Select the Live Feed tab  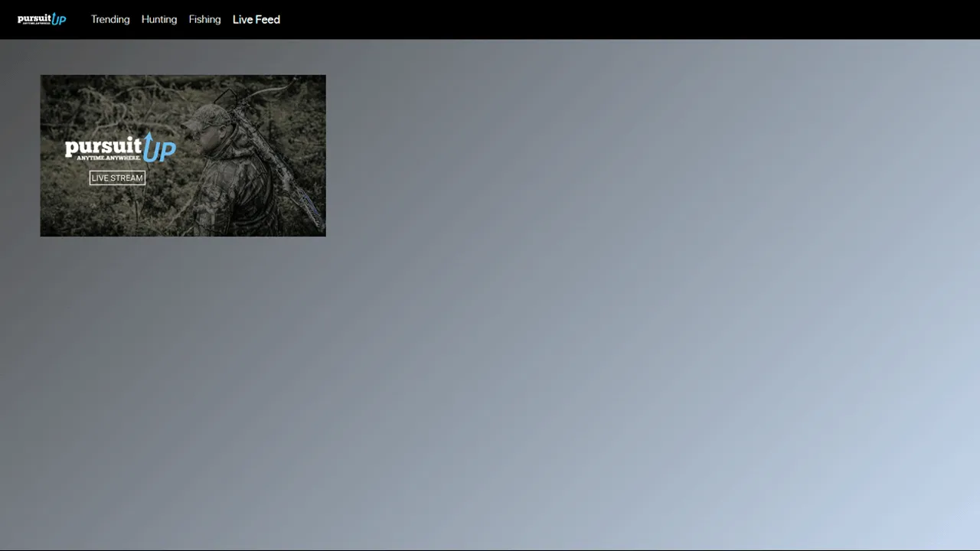(x=256, y=19)
